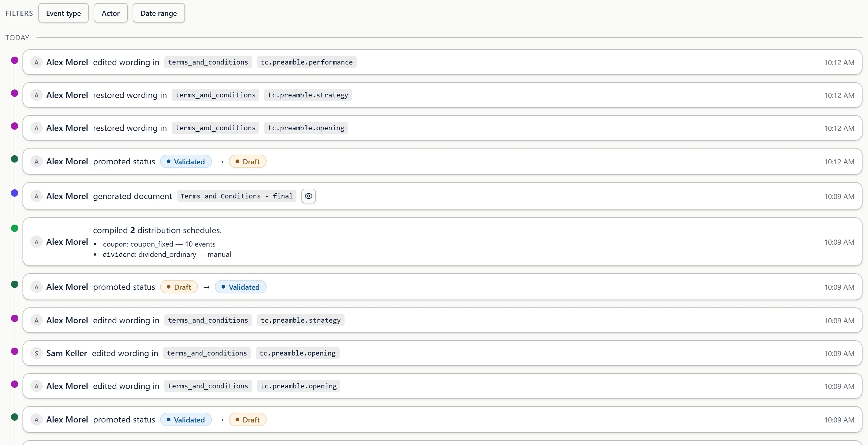Click the purple dot beside Sam Keller's edit

point(15,351)
